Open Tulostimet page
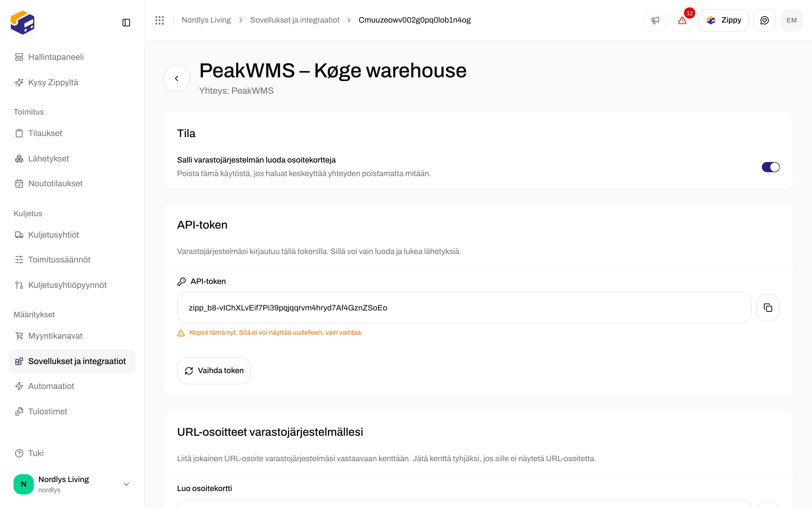 (x=72, y=411)
